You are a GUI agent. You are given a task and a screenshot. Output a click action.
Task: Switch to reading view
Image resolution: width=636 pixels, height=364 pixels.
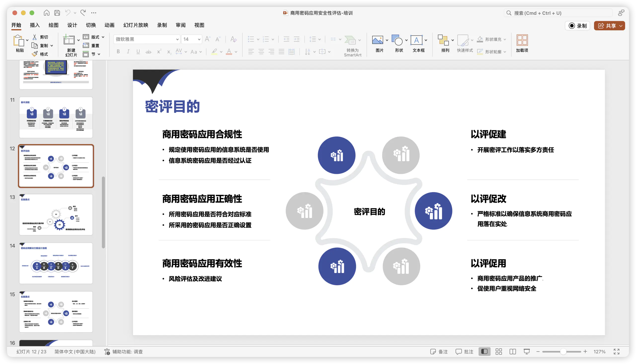point(513,352)
